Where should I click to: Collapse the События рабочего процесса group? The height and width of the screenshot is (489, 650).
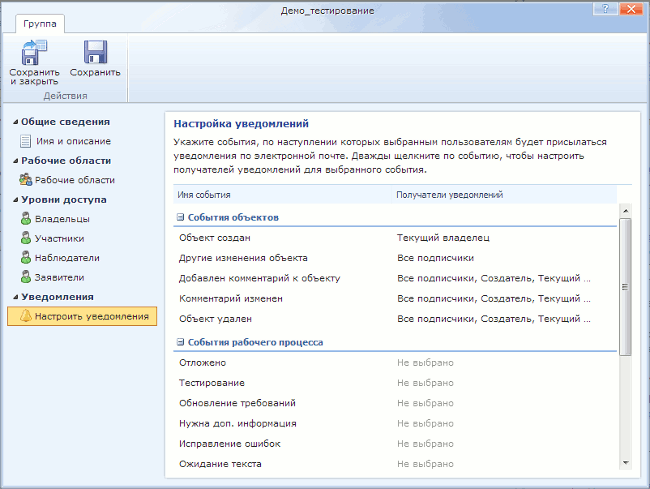(180, 342)
